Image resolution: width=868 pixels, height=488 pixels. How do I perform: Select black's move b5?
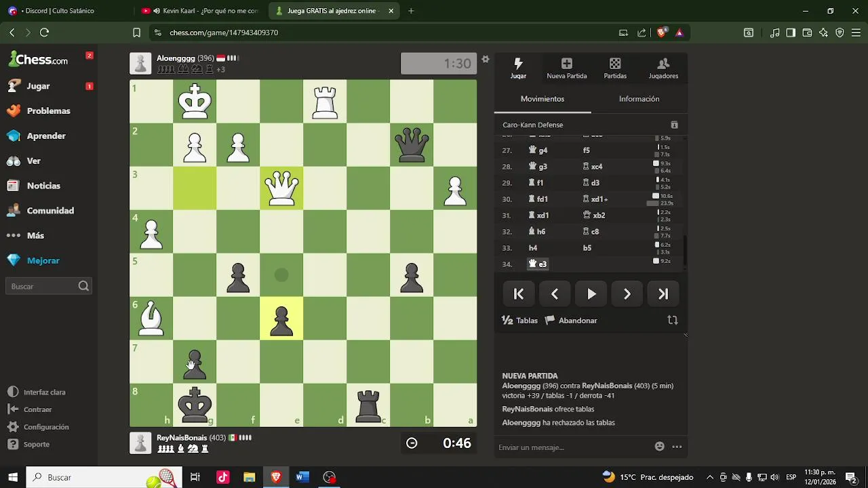[x=587, y=248]
